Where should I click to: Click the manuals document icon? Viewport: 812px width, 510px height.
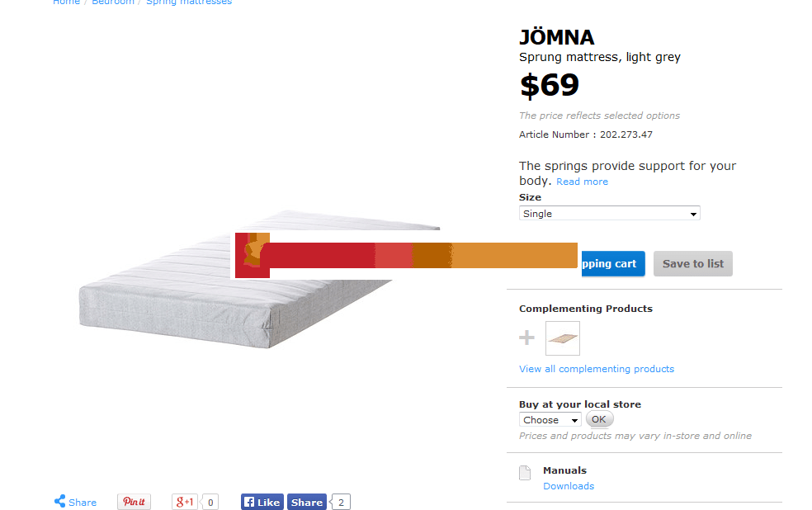click(x=524, y=473)
